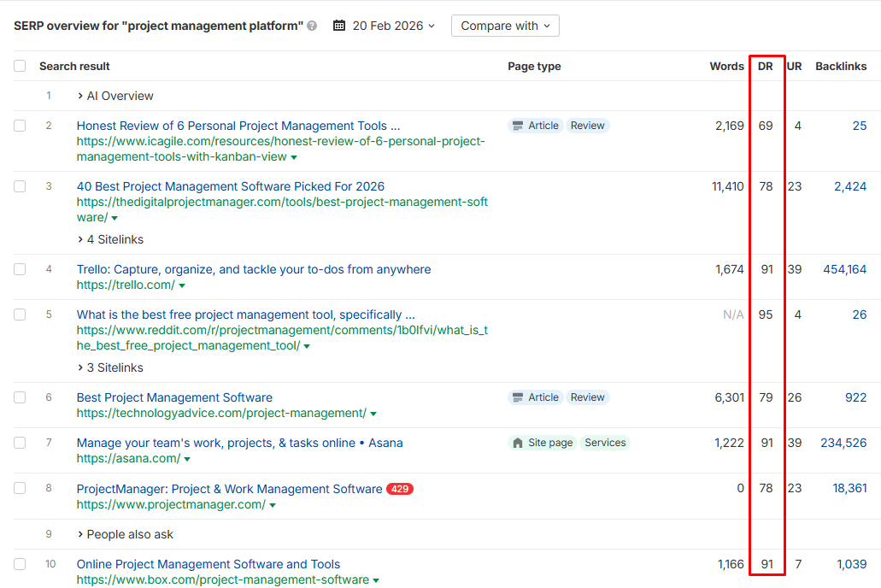Viewport: 881px width, 588px height.
Task: Tick the checkbox for the Asana result
Action: [x=20, y=443]
